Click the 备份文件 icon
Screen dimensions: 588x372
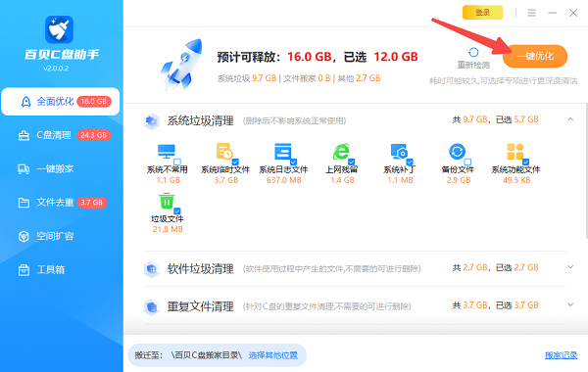(457, 152)
